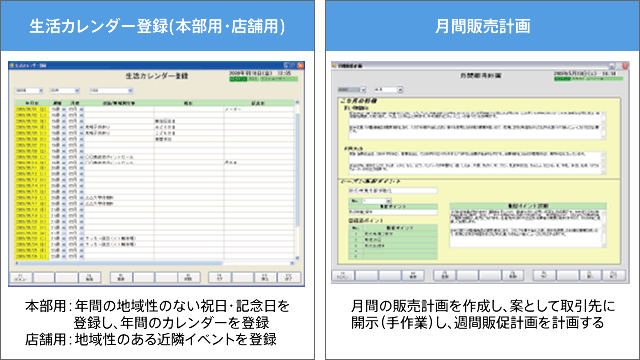Click the F12 exit button in the calendar window
This screenshot has width=640, height=360.
[289, 278]
